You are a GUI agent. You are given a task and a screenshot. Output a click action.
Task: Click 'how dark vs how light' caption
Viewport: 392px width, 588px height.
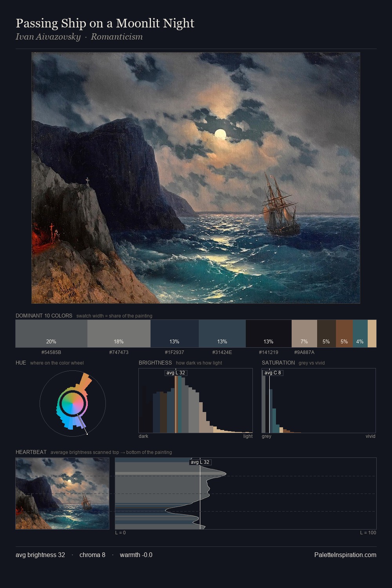199,363
